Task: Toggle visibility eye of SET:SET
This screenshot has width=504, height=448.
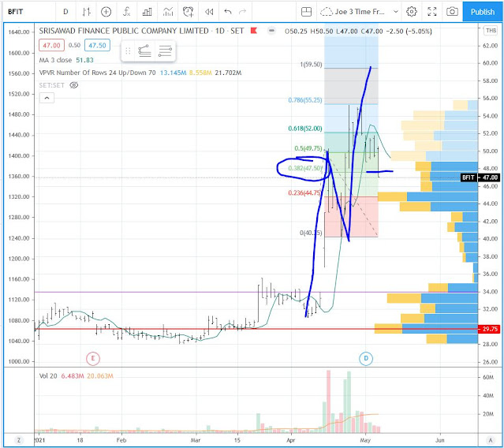Action: coord(74,85)
